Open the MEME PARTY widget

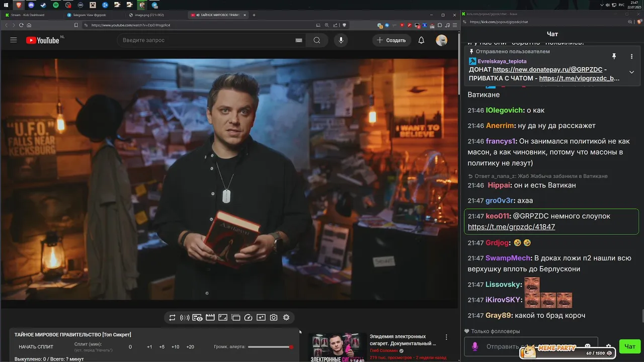pyautogui.click(x=568, y=352)
